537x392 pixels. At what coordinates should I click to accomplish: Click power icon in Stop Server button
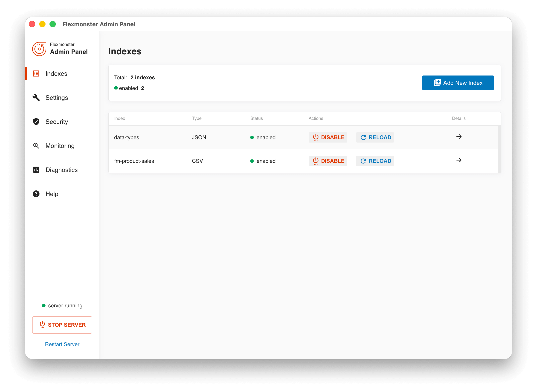42,325
